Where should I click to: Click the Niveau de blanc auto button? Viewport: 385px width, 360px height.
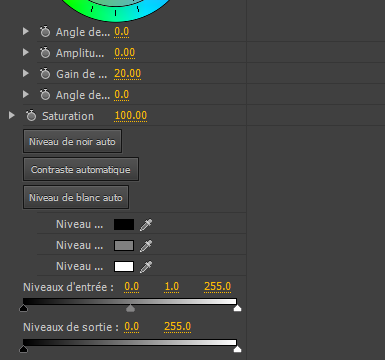coord(76,197)
